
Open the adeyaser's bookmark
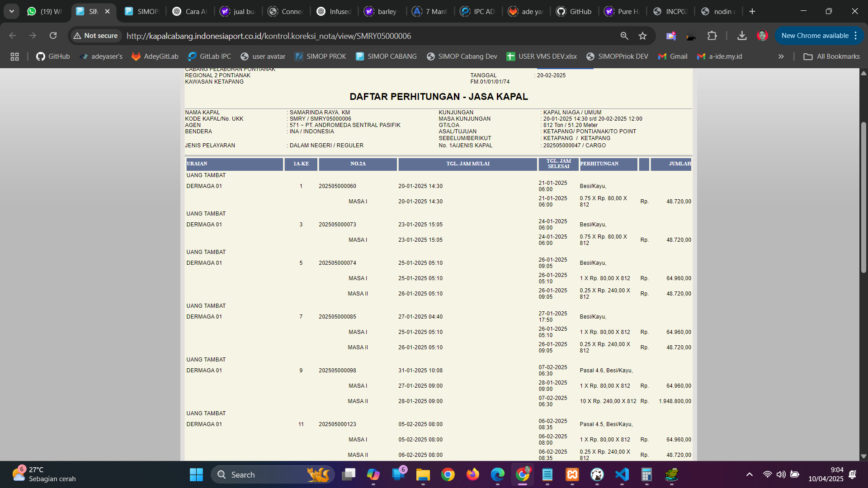[x=101, y=56]
